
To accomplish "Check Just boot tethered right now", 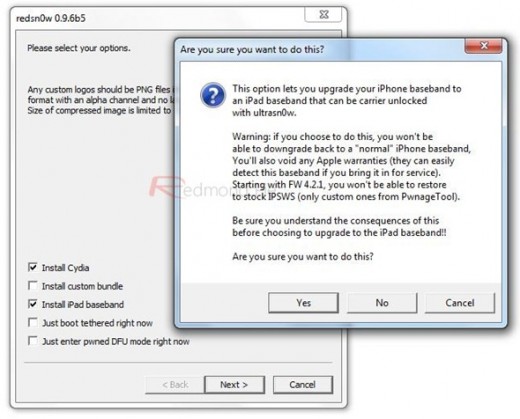I will click(33, 322).
